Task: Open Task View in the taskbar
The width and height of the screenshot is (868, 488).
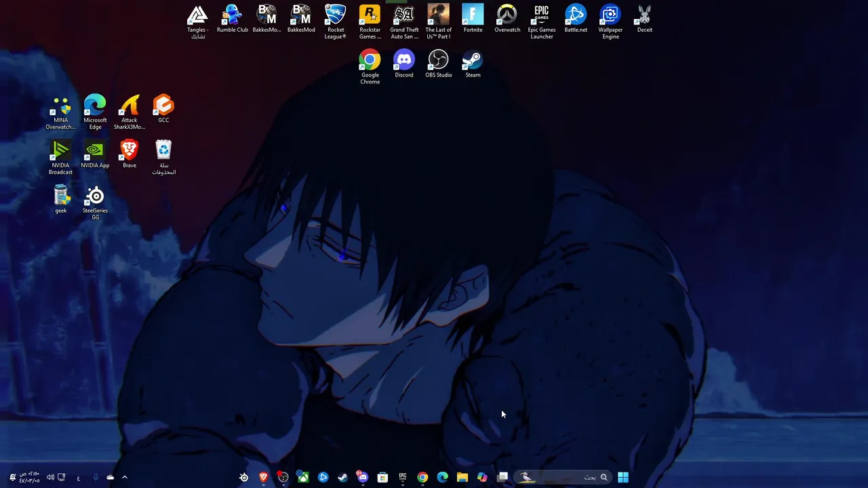Action: tap(502, 477)
